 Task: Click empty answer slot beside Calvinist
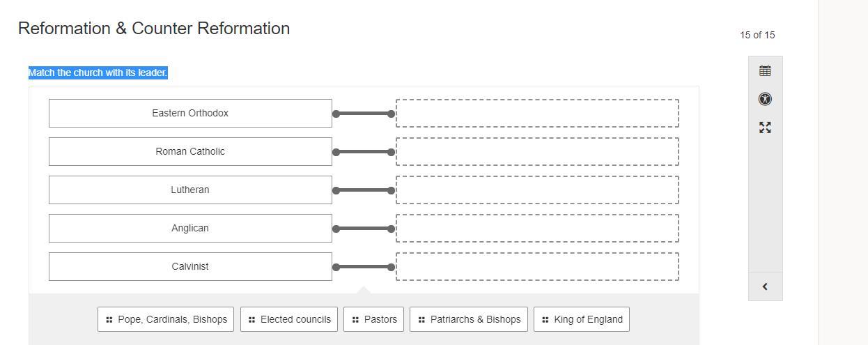[537, 266]
